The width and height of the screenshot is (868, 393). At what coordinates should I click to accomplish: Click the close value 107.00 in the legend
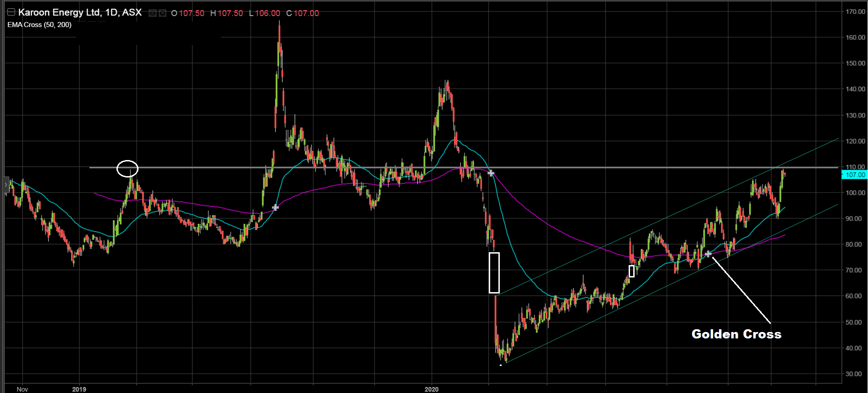tap(306, 13)
